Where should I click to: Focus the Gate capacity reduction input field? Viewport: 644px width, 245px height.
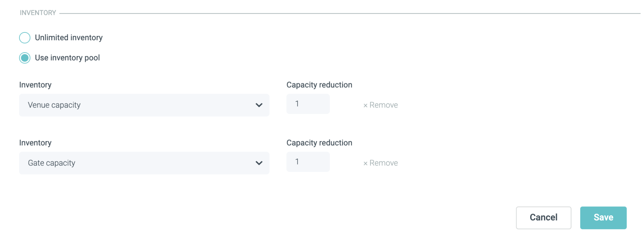[308, 162]
